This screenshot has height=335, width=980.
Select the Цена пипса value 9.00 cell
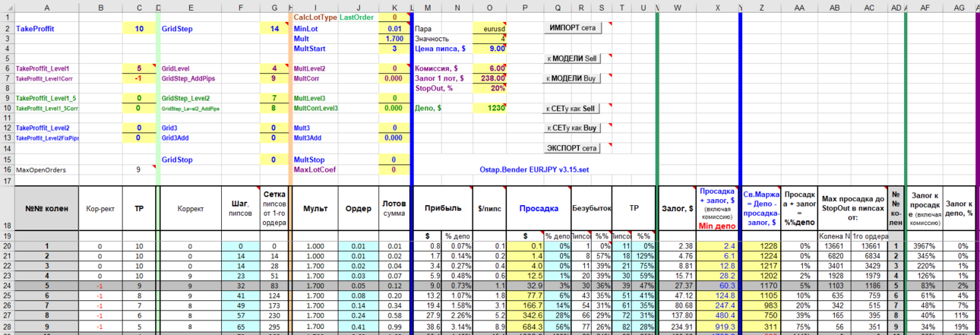click(x=489, y=48)
